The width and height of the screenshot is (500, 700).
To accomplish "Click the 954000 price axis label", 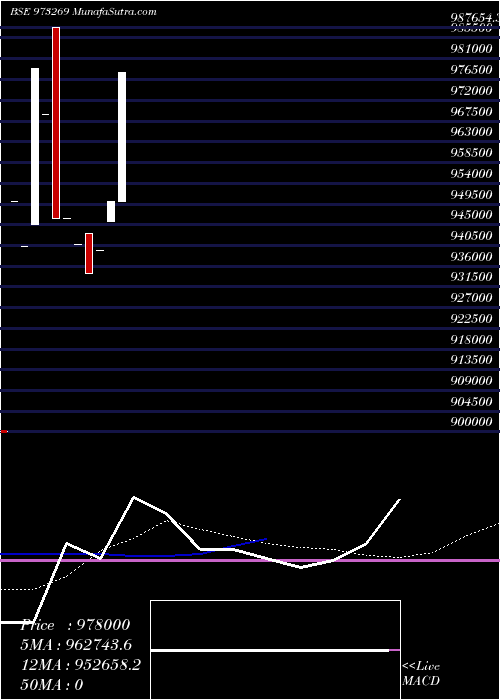I will 471,173.
